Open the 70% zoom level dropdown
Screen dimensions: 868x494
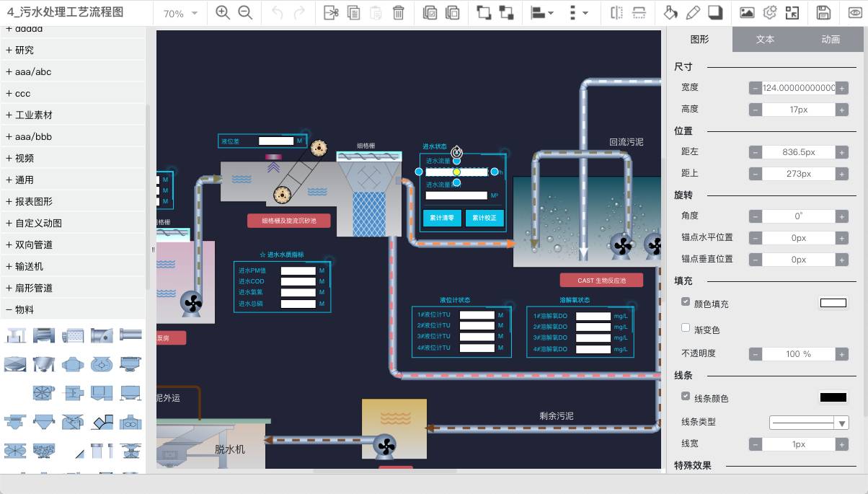click(x=180, y=14)
